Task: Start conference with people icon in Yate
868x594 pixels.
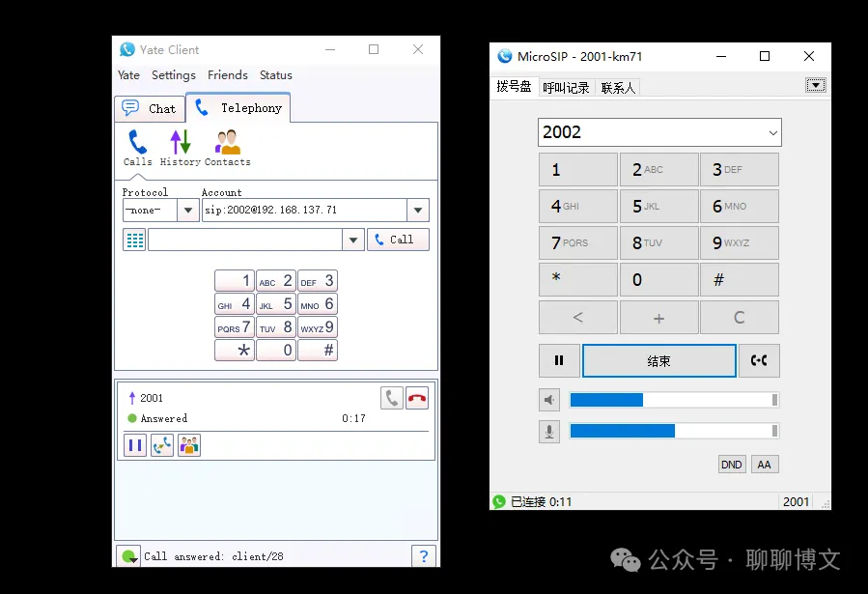Action: [189, 445]
